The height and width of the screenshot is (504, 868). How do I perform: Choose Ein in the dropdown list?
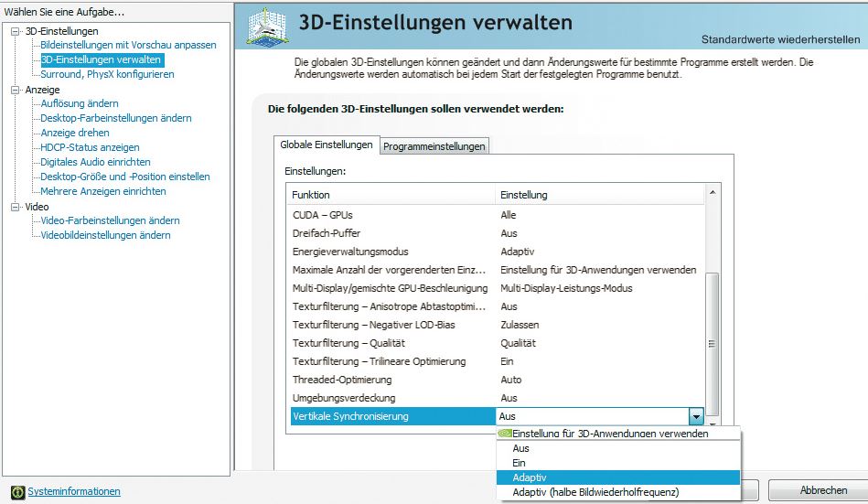point(618,463)
